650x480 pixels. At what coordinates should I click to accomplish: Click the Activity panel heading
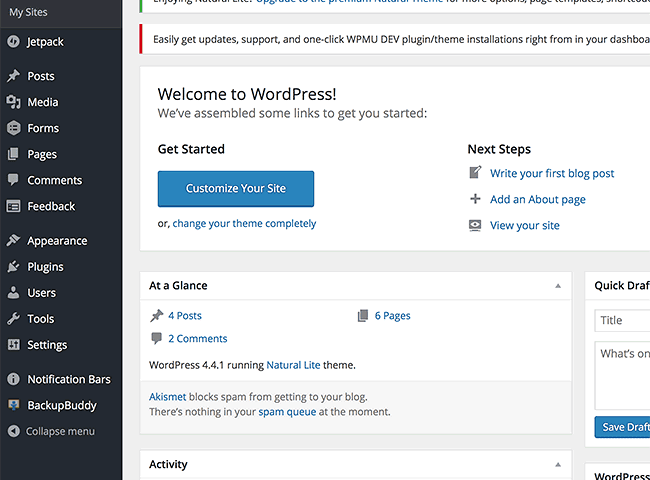click(168, 465)
